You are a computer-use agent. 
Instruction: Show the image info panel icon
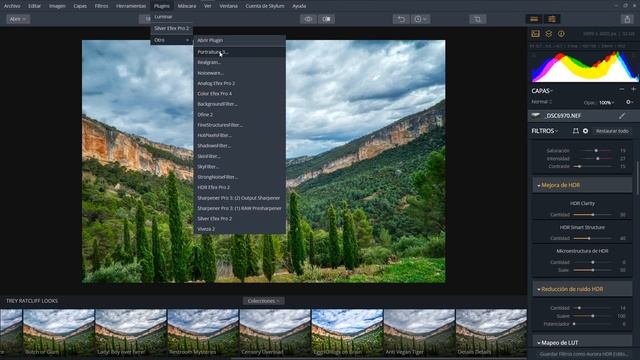point(561,34)
